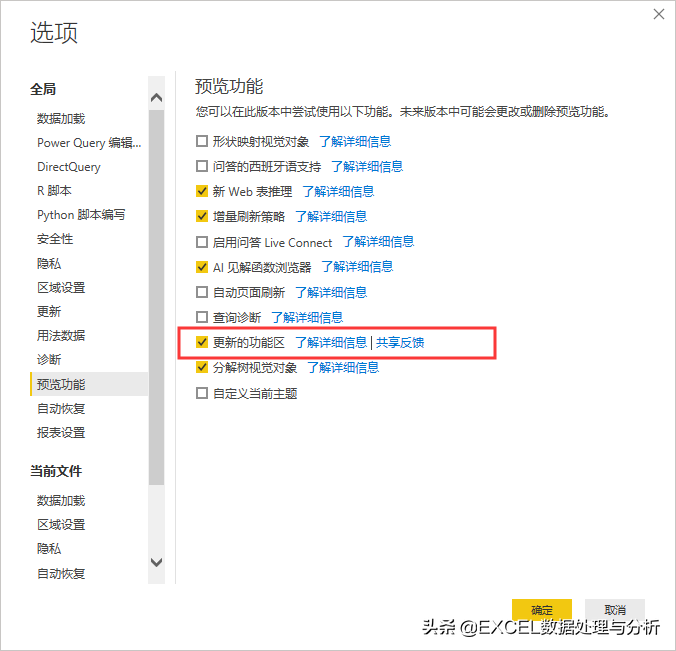Enable 自动页面刷新 checkbox

pyautogui.click(x=202, y=292)
